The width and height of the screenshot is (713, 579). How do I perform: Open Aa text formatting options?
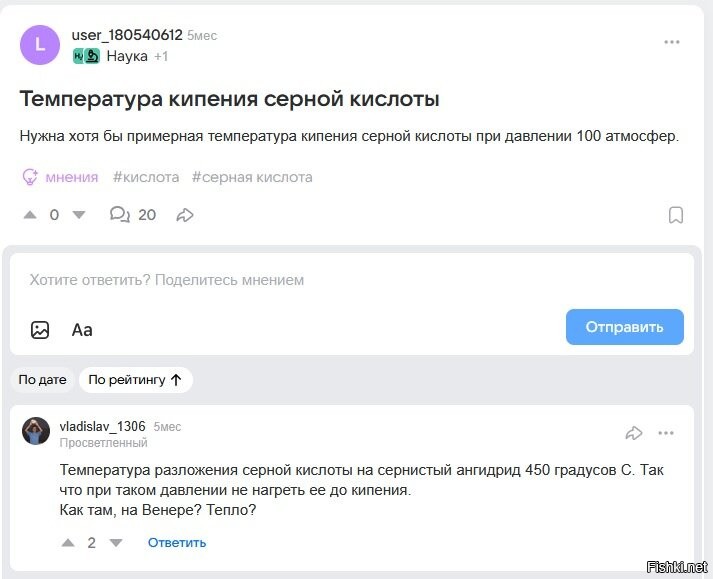coord(82,329)
